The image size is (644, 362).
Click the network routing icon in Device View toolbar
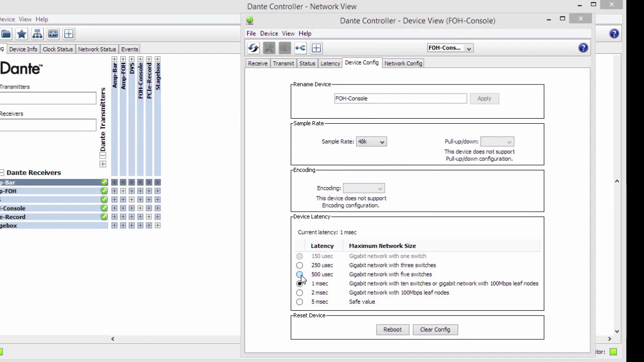300,48
